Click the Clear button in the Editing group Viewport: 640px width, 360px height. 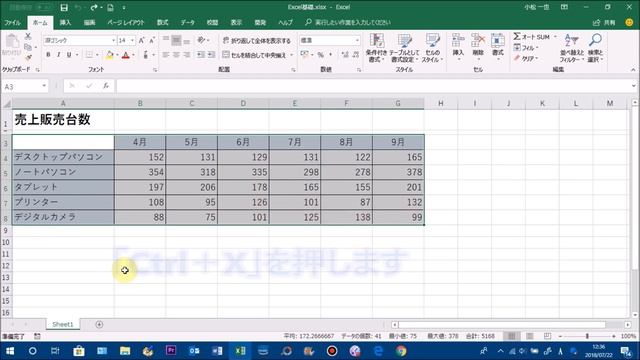coord(525,58)
